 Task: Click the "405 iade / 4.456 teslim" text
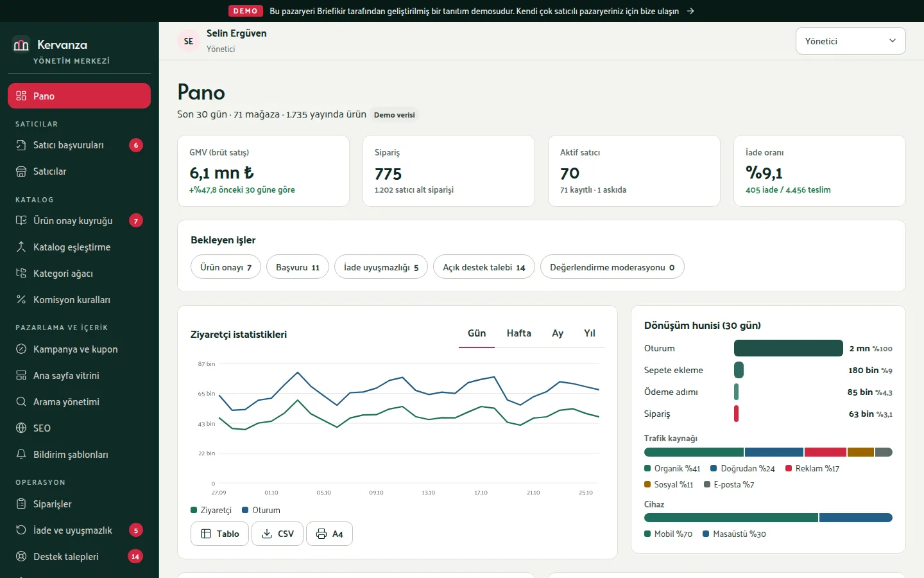pos(788,190)
